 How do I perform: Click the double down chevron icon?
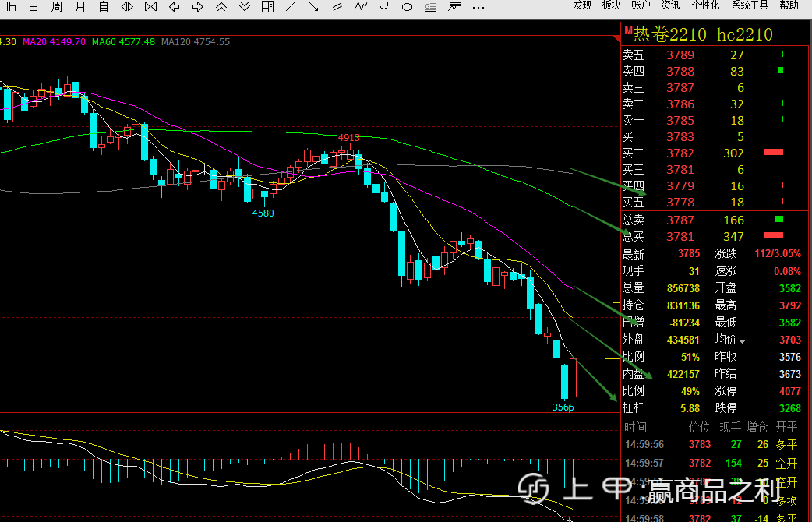244,7
